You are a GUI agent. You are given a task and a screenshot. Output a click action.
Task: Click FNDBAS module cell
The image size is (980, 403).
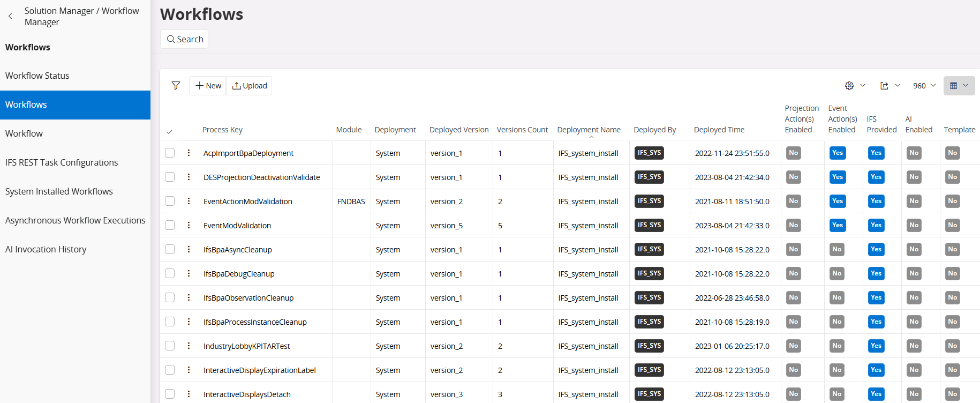(351, 202)
